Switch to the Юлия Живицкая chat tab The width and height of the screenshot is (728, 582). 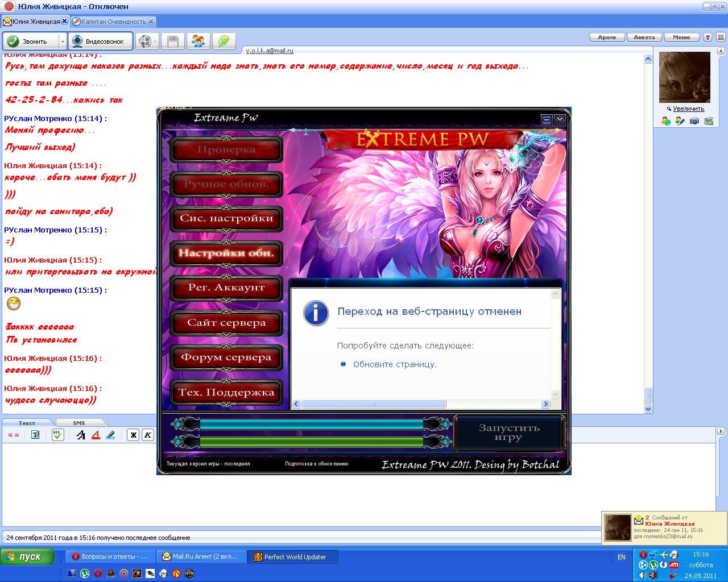click(x=35, y=22)
